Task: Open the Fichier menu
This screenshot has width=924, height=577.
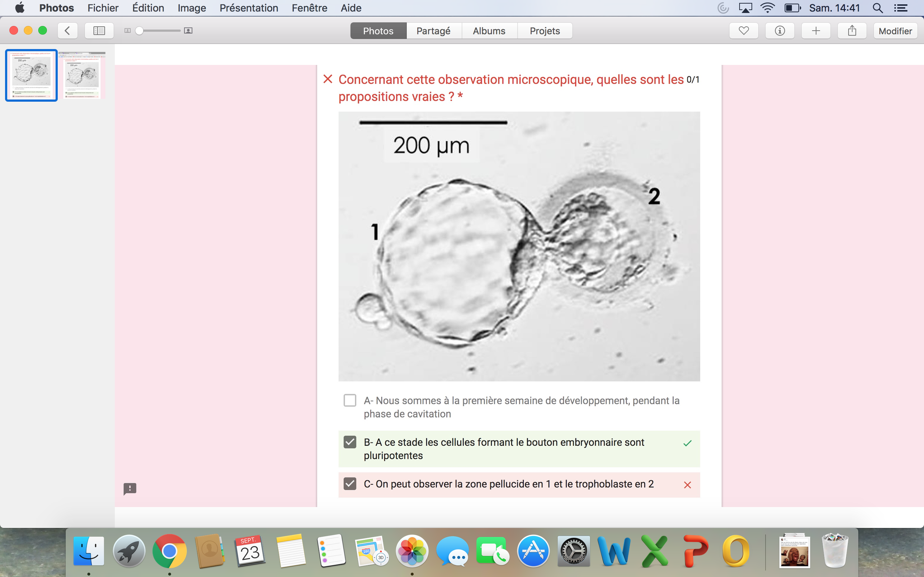Action: pyautogui.click(x=103, y=8)
